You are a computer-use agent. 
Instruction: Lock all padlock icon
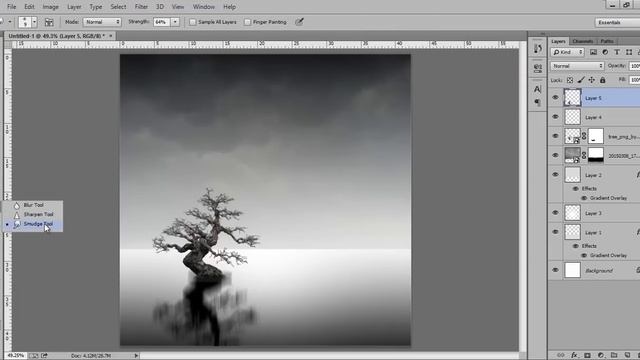coord(602,80)
